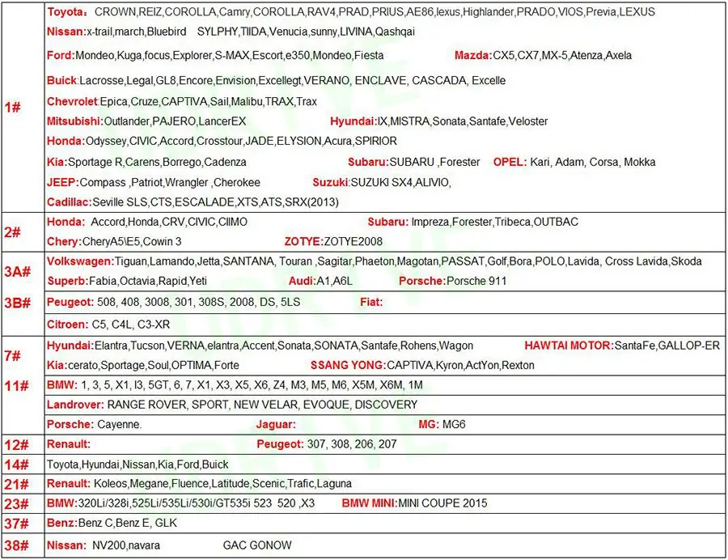Click the Peugeot heading beside 307, 308
Screen dimensions: 728x560
(x=280, y=444)
